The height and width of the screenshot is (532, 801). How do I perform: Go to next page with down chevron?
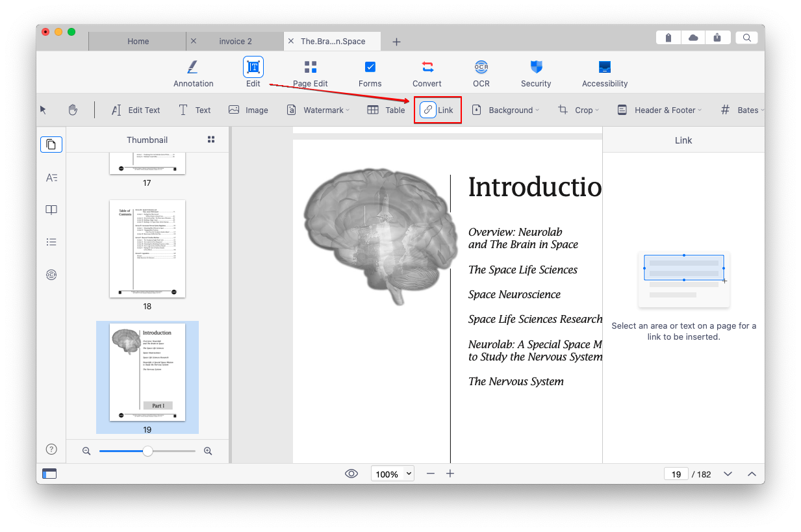tap(728, 474)
